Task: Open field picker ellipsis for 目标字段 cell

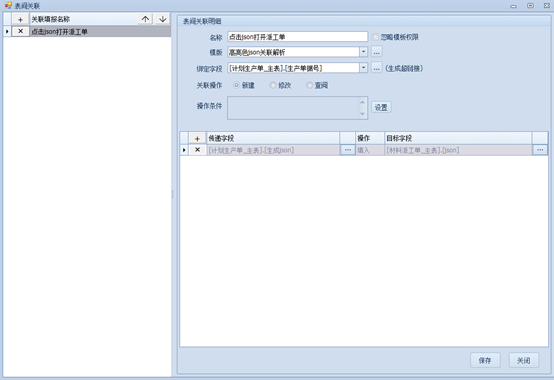Action: pos(540,150)
